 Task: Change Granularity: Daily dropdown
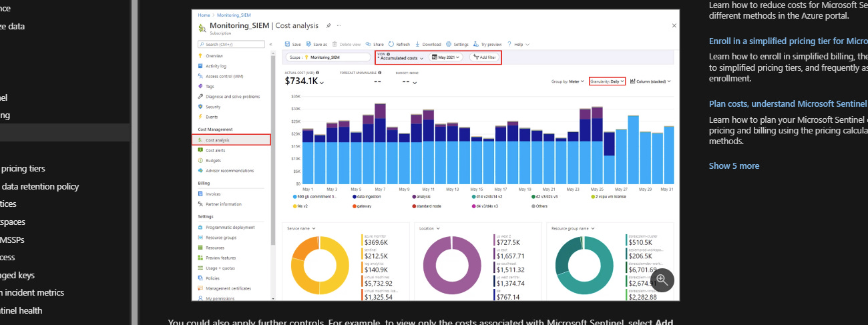607,81
